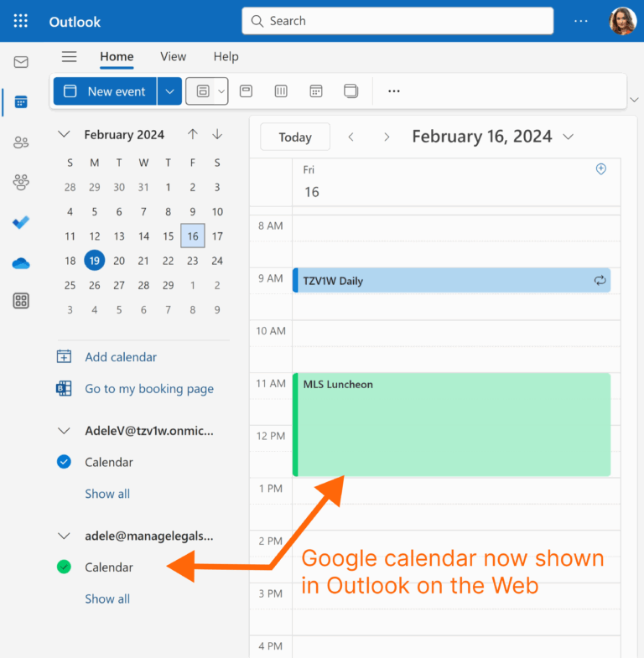Click Show all under adele@managelegals

(107, 598)
